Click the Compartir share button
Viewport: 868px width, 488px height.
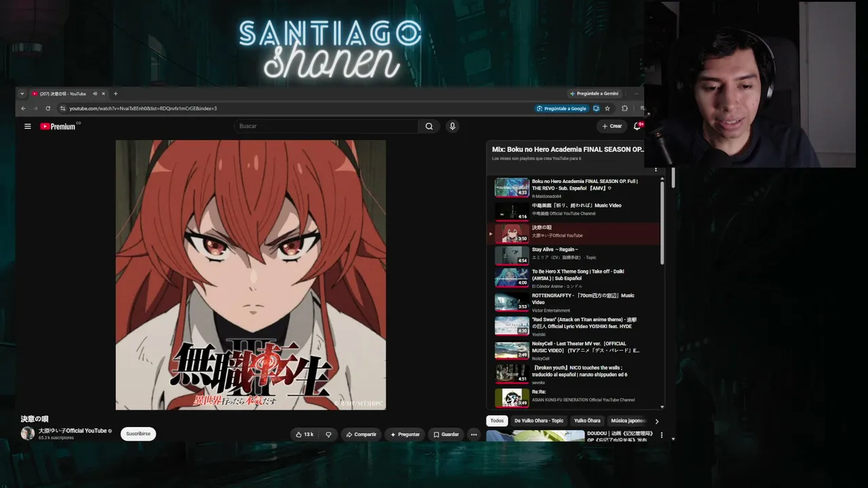click(360, 434)
